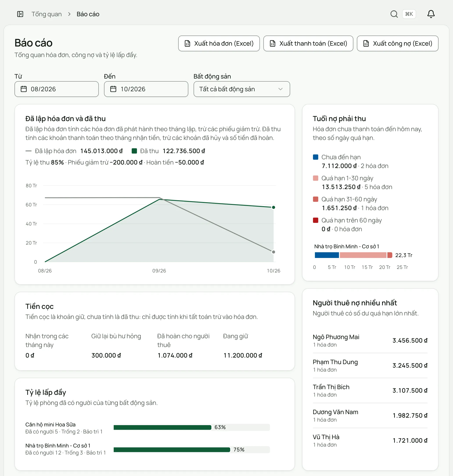Image resolution: width=453 pixels, height=476 pixels.
Task: Click Chưa đến hạn blue swatch
Action: pos(315,157)
